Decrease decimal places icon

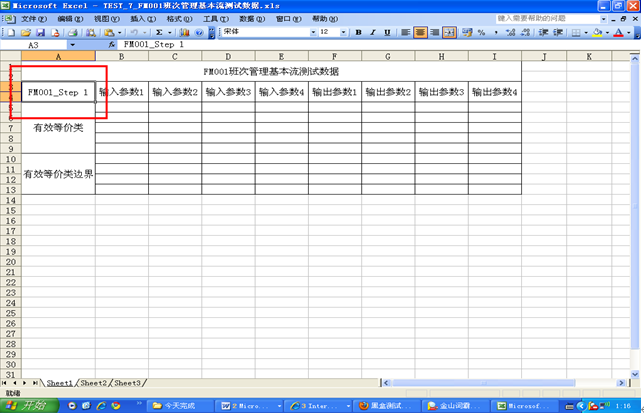click(x=525, y=32)
